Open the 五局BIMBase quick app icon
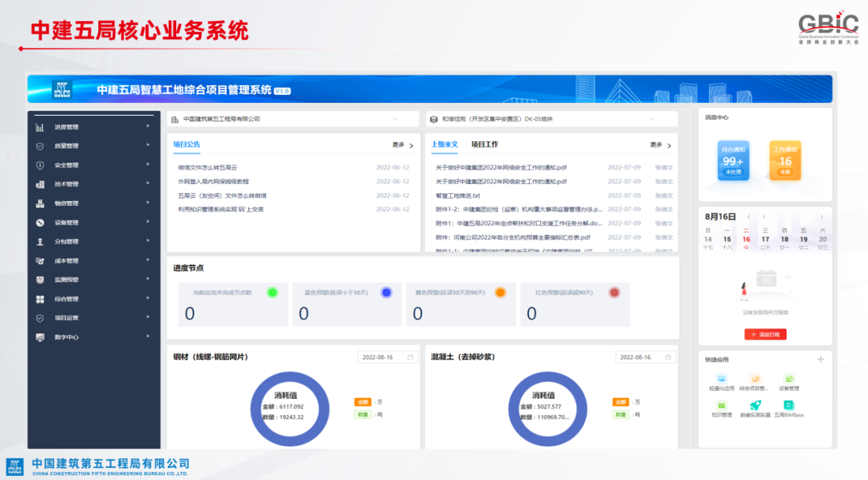This screenshot has height=480, width=868. (789, 405)
